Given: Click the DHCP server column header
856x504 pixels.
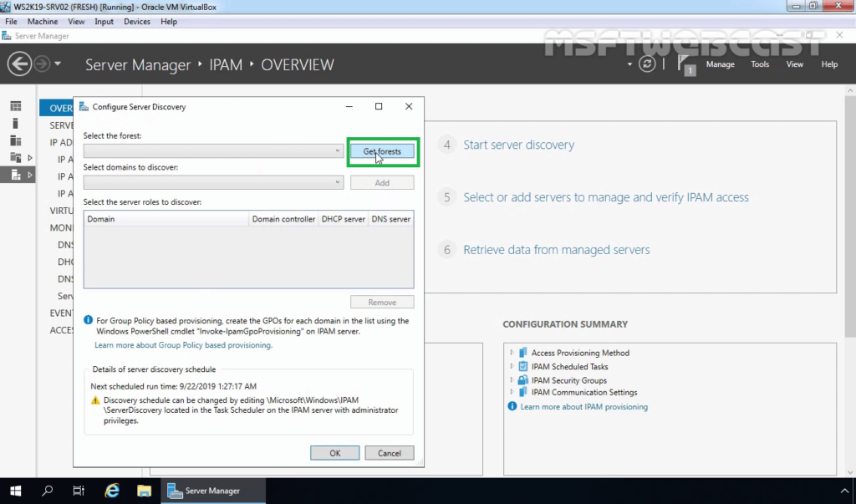Looking at the screenshot, I should [344, 219].
